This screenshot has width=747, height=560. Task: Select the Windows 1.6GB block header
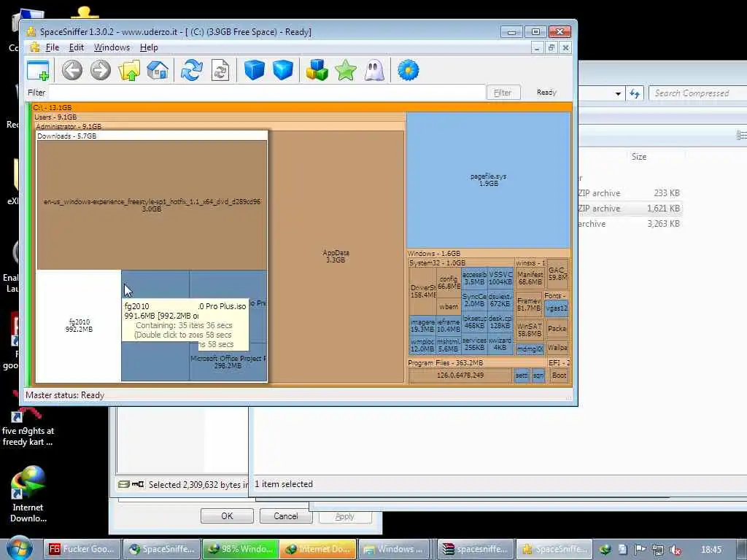coord(488,253)
